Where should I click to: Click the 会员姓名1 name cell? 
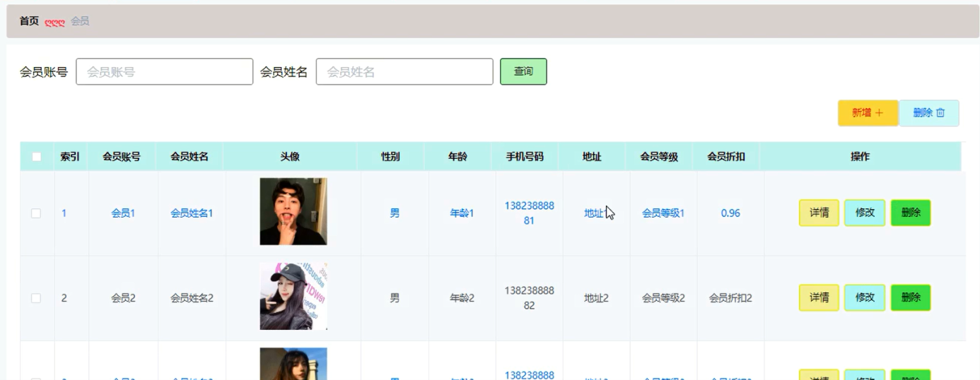(192, 213)
